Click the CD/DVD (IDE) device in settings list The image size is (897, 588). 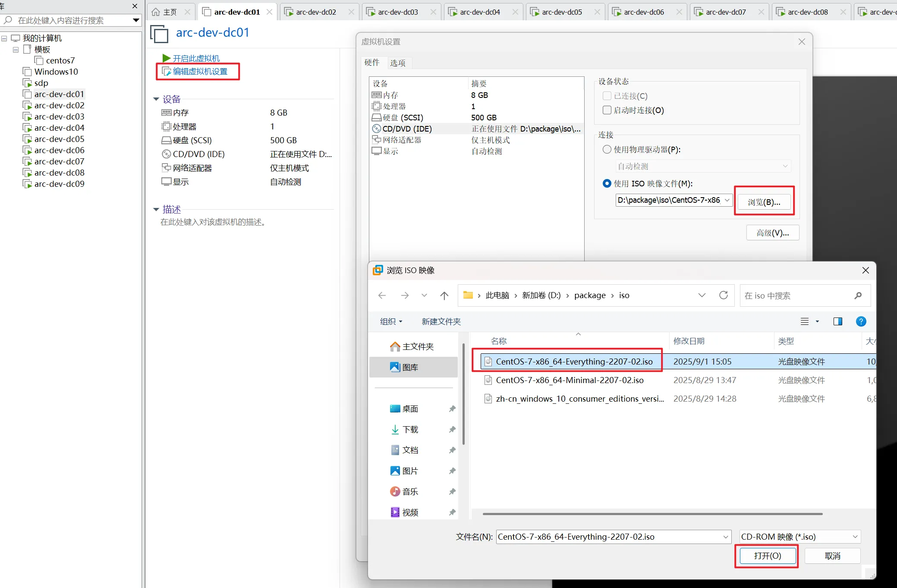pyautogui.click(x=407, y=129)
